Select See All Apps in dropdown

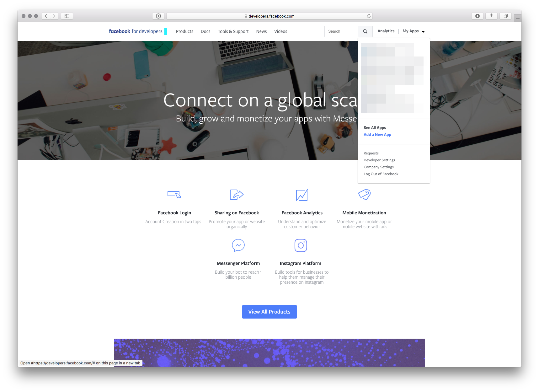(375, 128)
